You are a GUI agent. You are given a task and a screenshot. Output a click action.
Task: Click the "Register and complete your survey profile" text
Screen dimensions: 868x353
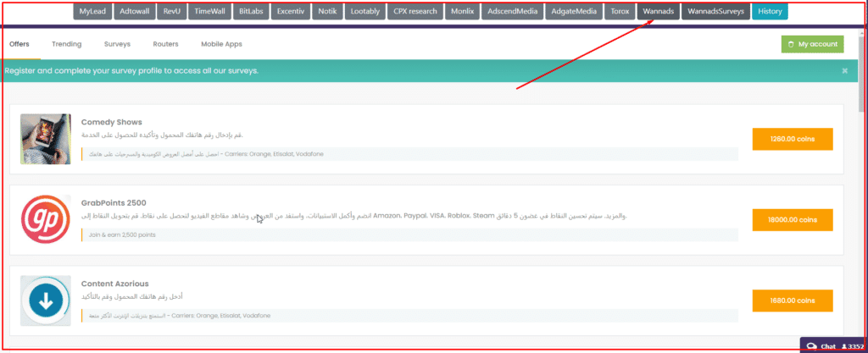(131, 71)
